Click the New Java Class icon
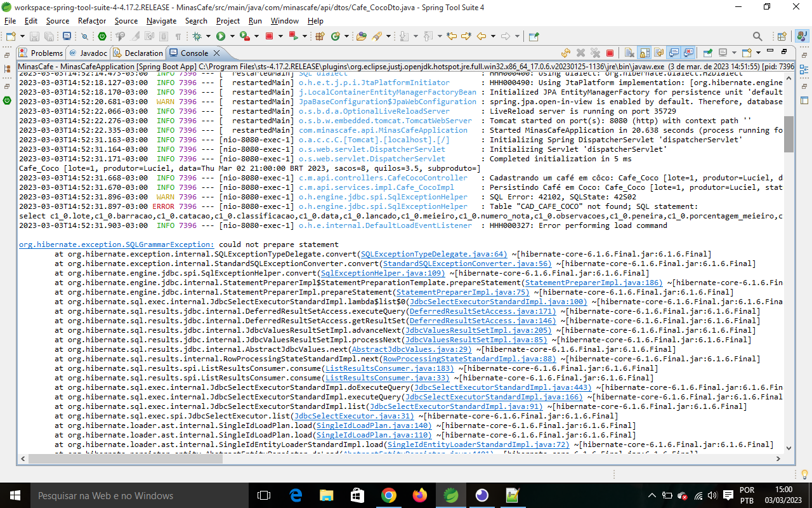812x508 pixels. (x=336, y=36)
